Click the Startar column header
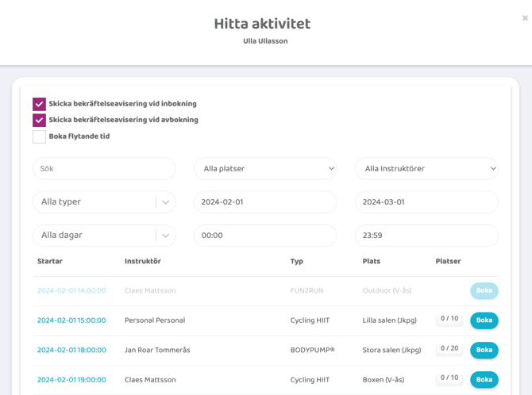Viewport: 532px width, 395px height. coord(50,261)
